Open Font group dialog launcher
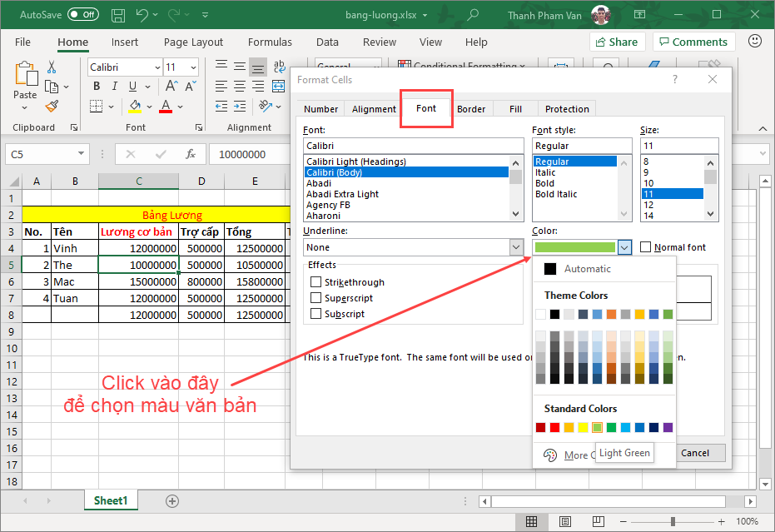This screenshot has height=532, width=775. 199,127
